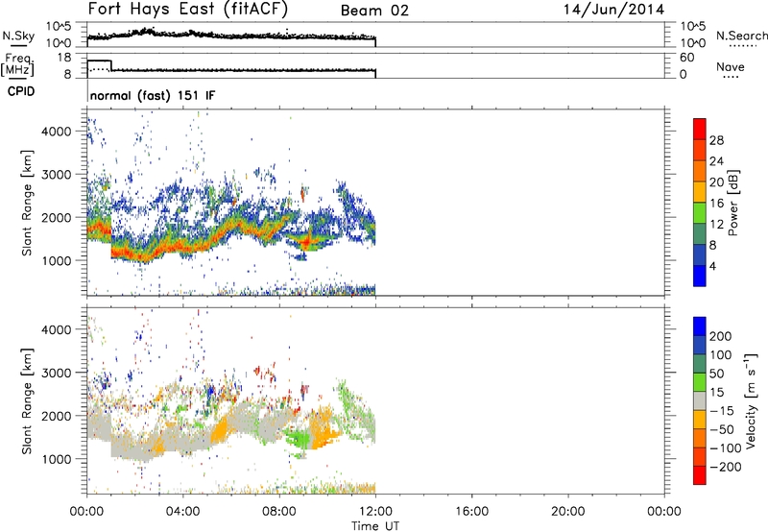The image size is (768, 532).
Task: Click the 'Power [dB]' axis label
Action: 733,203
